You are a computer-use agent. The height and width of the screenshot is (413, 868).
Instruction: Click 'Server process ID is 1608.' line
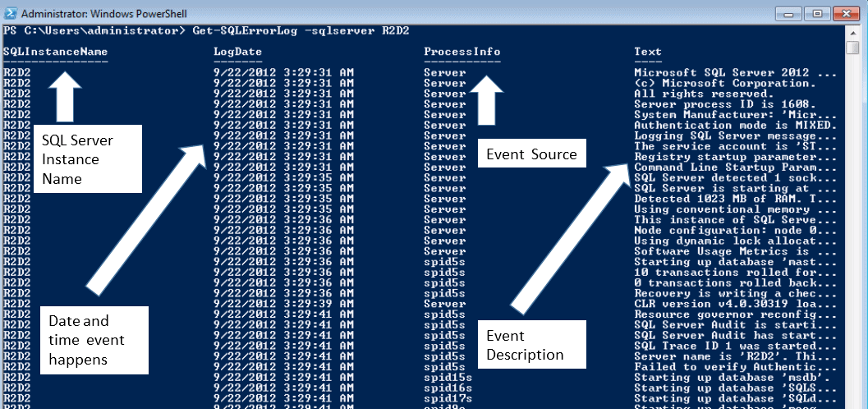click(725, 104)
